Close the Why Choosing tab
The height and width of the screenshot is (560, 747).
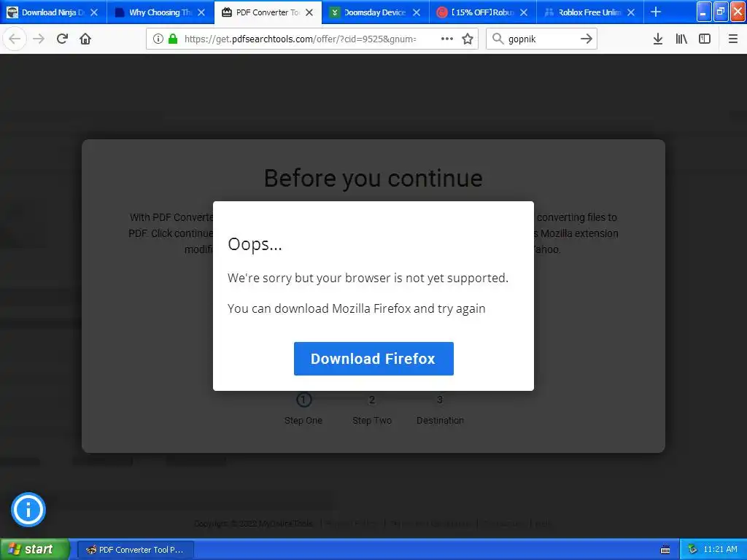coord(201,12)
